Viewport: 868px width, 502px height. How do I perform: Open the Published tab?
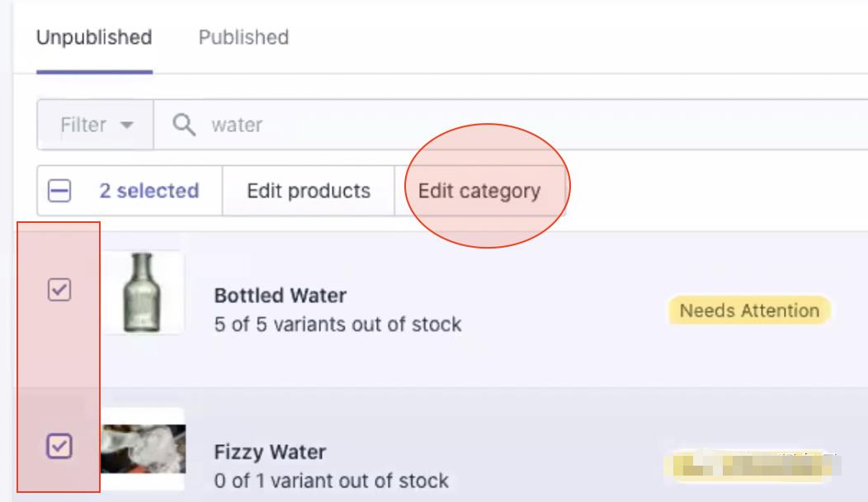coord(243,38)
